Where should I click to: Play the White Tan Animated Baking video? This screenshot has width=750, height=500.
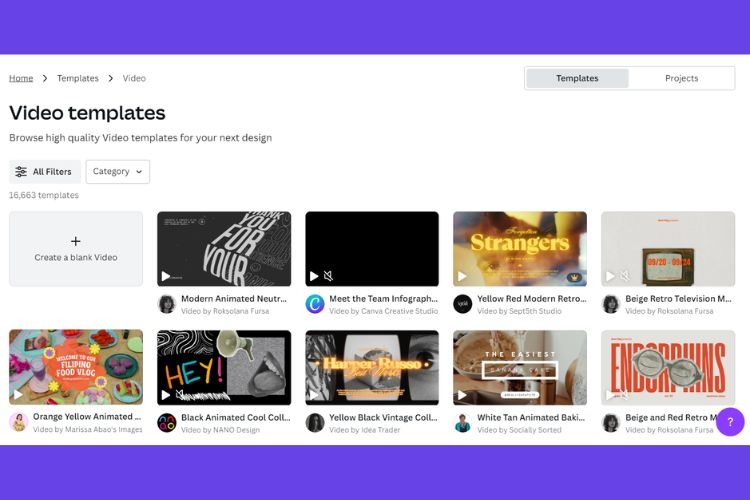tap(462, 395)
